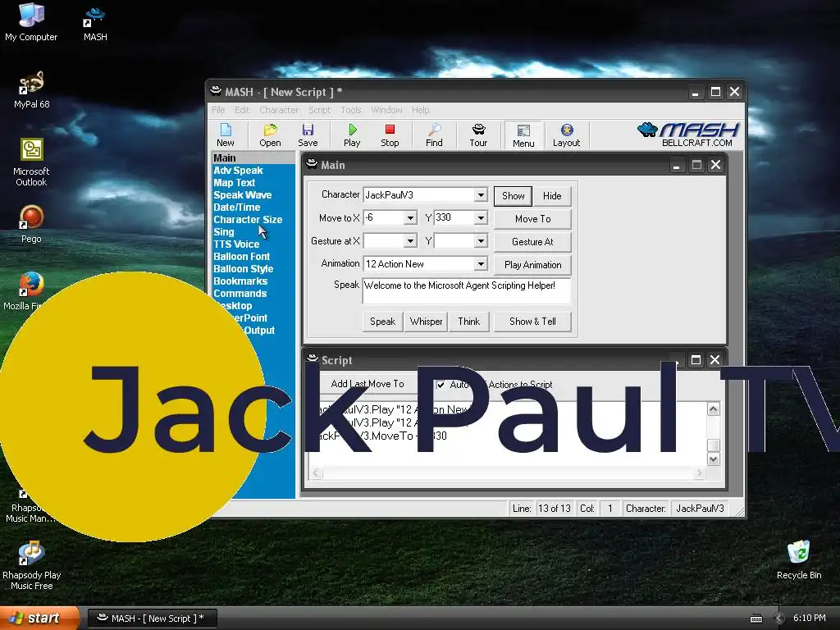The height and width of the screenshot is (630, 840).
Task: Select Commands in the side menu
Action: point(240,294)
